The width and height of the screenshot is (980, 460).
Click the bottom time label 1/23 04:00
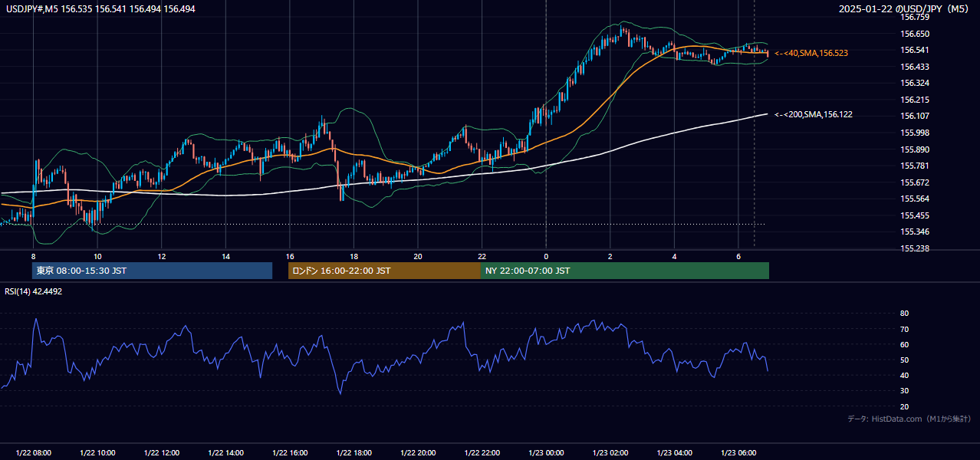pos(674,453)
